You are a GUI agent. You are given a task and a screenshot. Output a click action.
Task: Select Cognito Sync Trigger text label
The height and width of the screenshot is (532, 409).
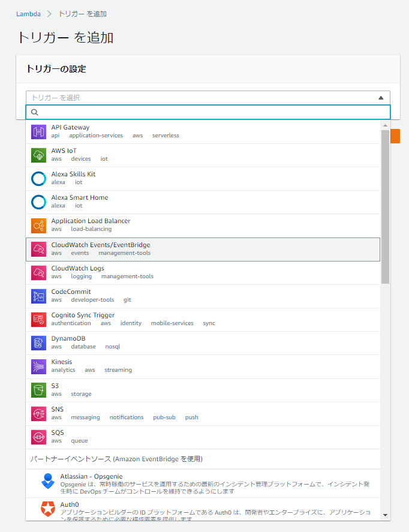83,315
